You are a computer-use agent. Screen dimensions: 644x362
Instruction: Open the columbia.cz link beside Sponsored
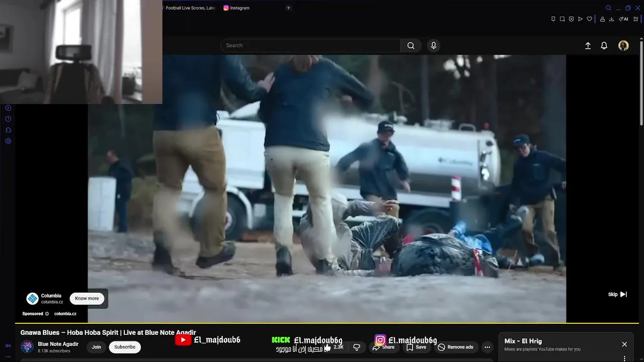(x=65, y=314)
